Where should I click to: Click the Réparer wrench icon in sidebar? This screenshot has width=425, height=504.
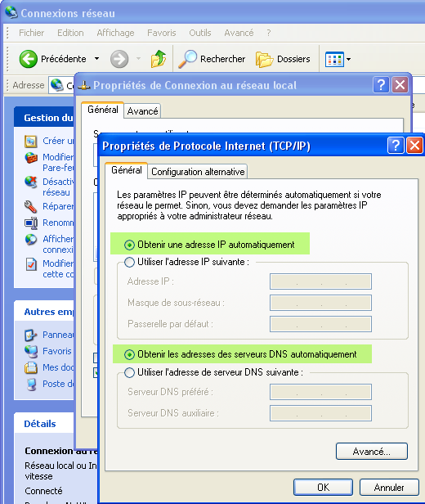pyautogui.click(x=31, y=206)
